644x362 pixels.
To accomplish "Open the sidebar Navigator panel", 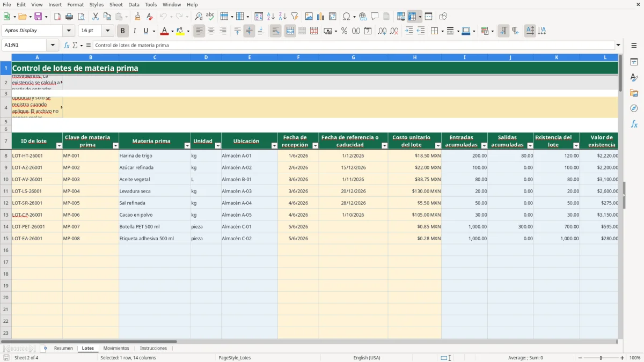I will 634,108.
